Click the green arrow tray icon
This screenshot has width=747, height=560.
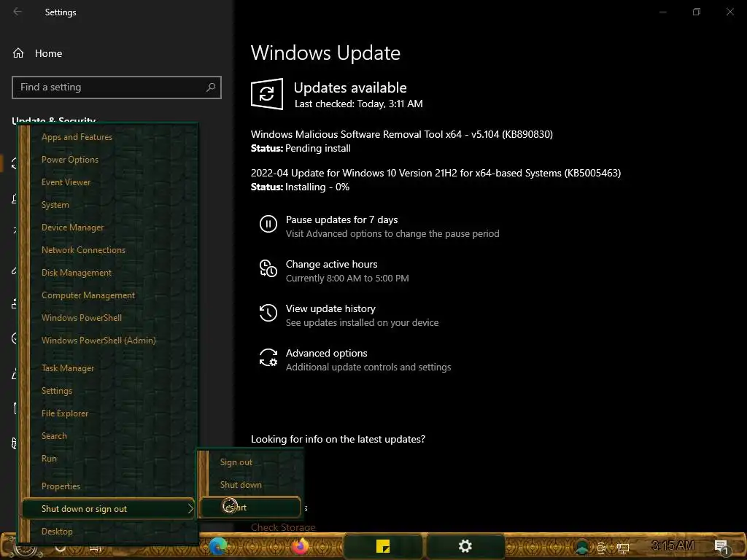click(581, 547)
